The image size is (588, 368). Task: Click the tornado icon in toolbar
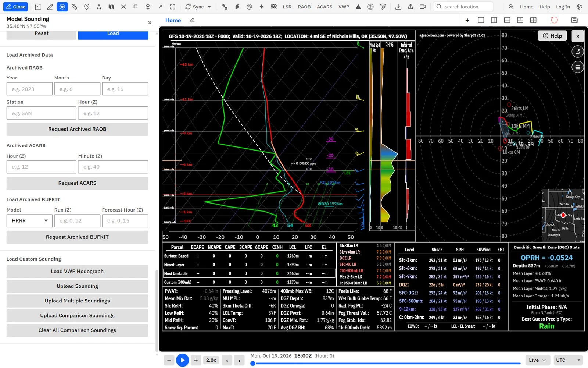(x=383, y=7)
